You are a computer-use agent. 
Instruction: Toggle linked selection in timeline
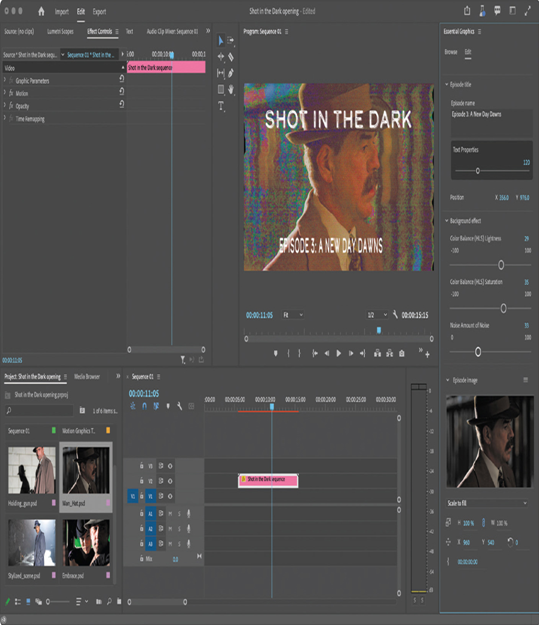[156, 406]
